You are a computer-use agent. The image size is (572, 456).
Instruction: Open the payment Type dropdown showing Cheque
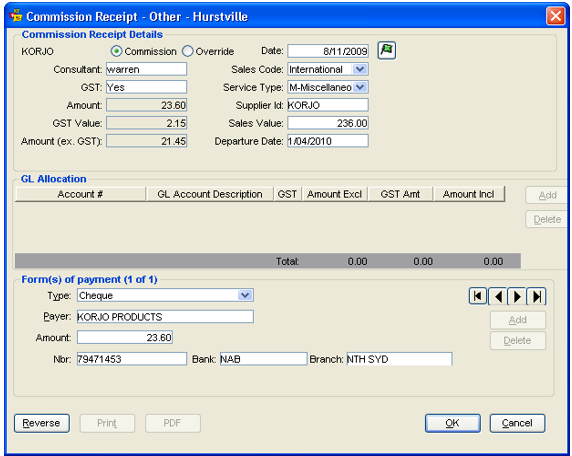(245, 295)
